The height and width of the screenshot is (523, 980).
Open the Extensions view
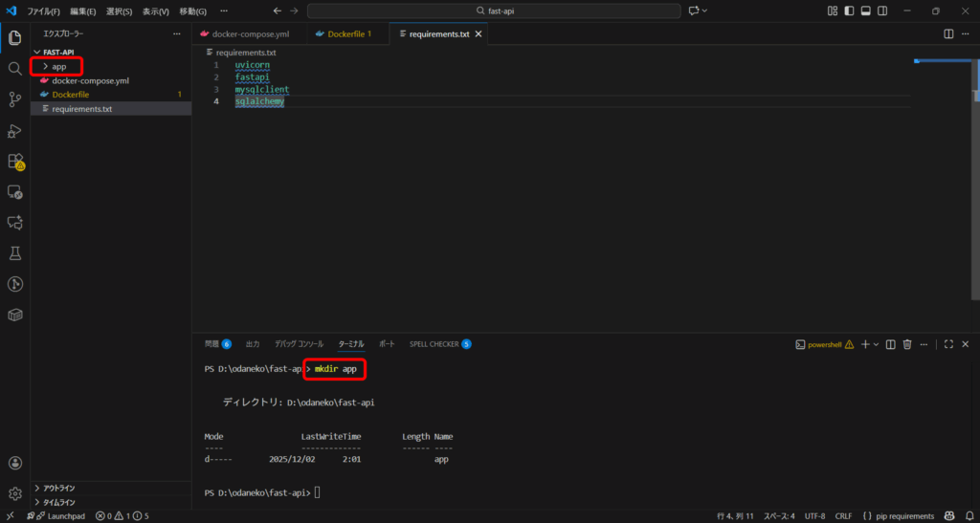pos(14,162)
